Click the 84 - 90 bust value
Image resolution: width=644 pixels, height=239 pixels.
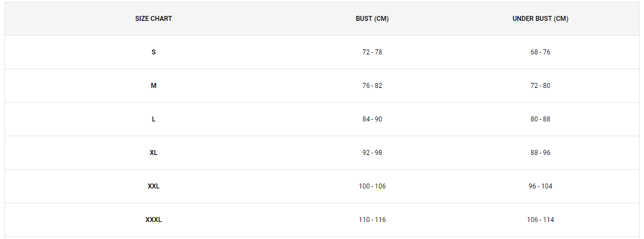372,119
